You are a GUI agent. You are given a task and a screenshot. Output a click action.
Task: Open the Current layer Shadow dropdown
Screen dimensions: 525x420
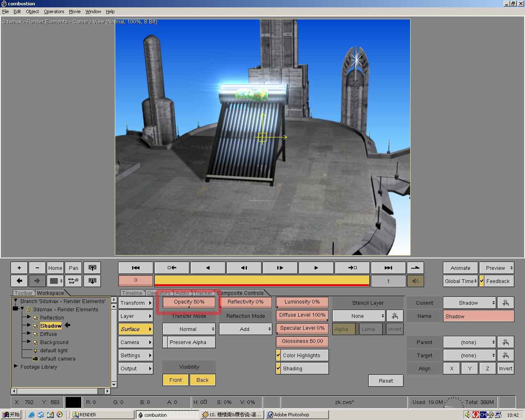point(469,303)
